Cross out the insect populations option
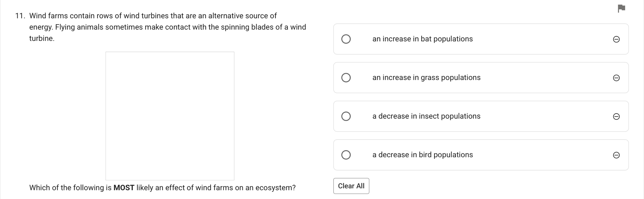Image resolution: width=644 pixels, height=199 pixels. click(616, 117)
